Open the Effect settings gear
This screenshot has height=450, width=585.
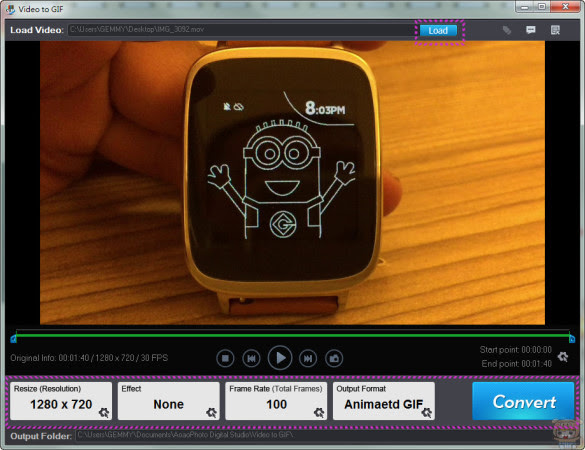point(211,412)
